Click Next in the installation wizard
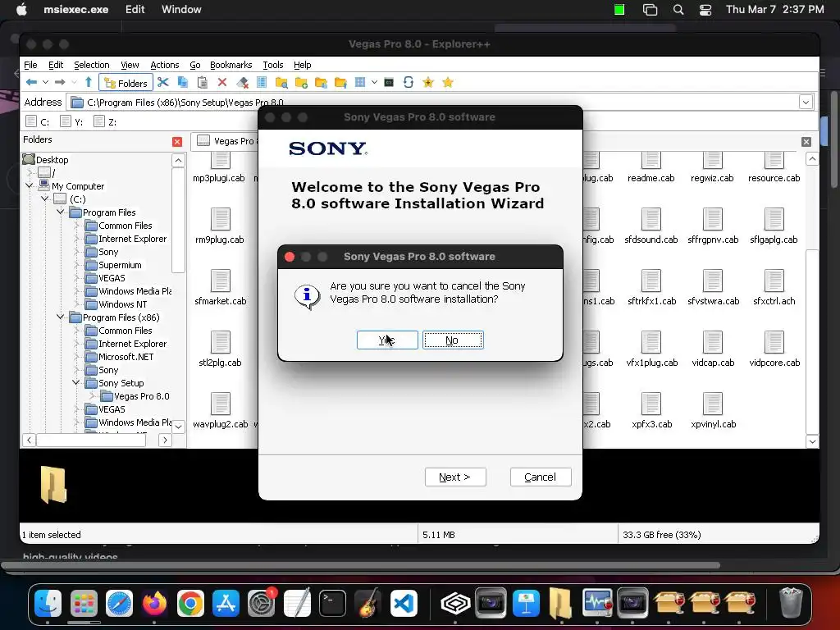This screenshot has width=840, height=630. coord(455,477)
